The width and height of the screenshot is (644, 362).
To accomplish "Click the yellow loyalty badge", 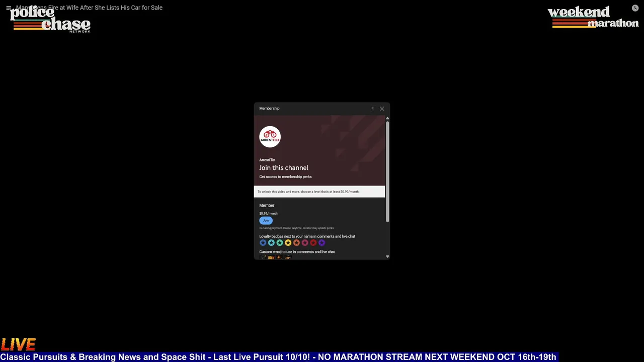I will click(288, 243).
